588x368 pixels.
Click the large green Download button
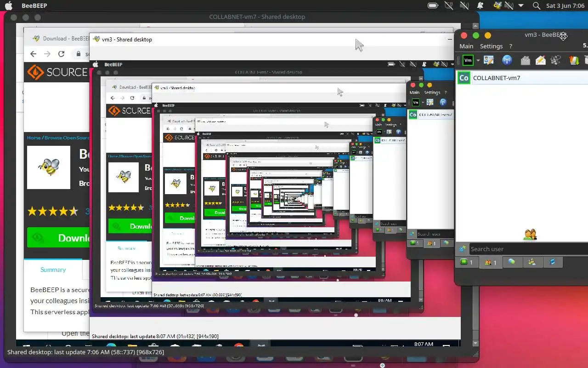(x=58, y=238)
